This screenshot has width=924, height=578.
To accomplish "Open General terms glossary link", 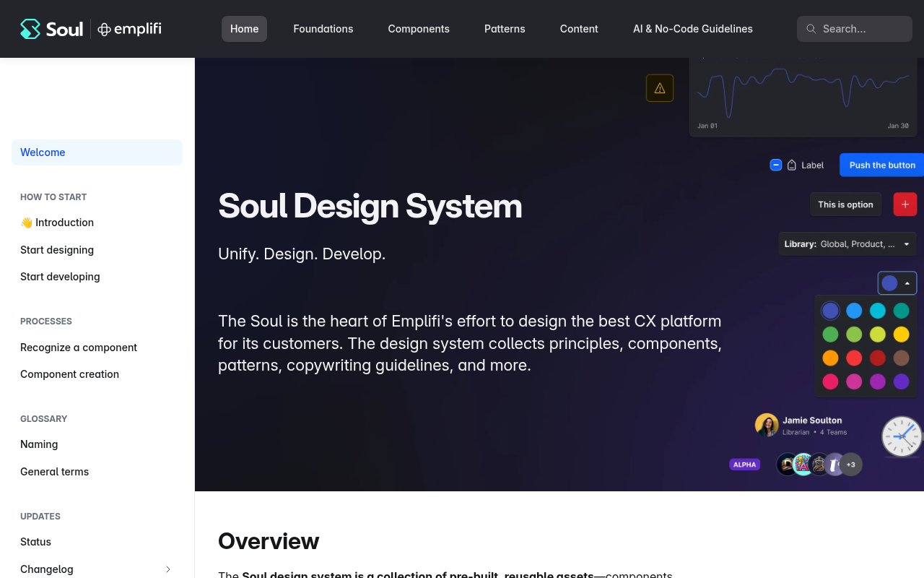I will point(97,472).
